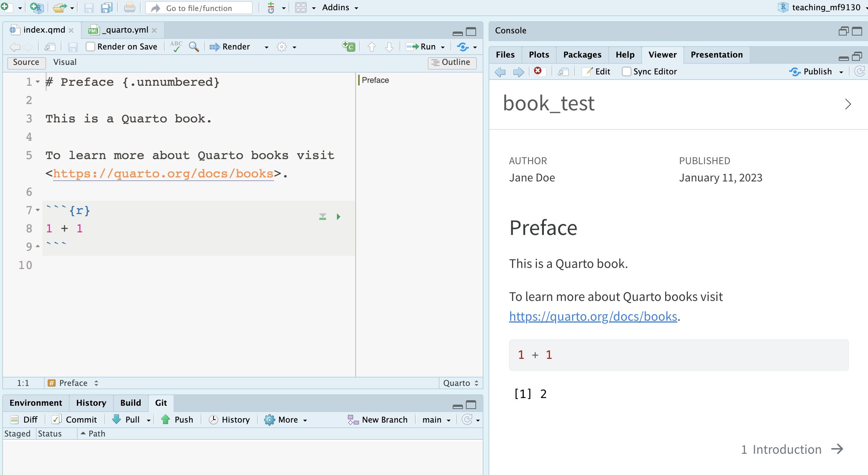Open the Addins dropdown
The height and width of the screenshot is (475, 868).
tap(340, 8)
